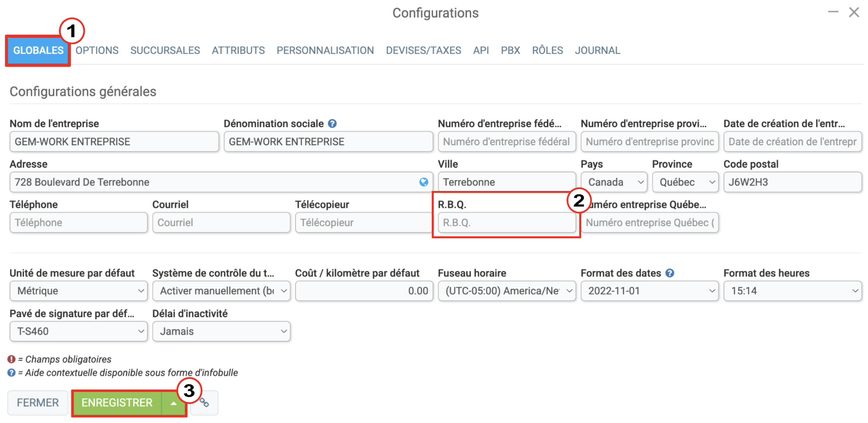
Task: Open the Pays dropdown showing Canada
Action: click(x=614, y=182)
